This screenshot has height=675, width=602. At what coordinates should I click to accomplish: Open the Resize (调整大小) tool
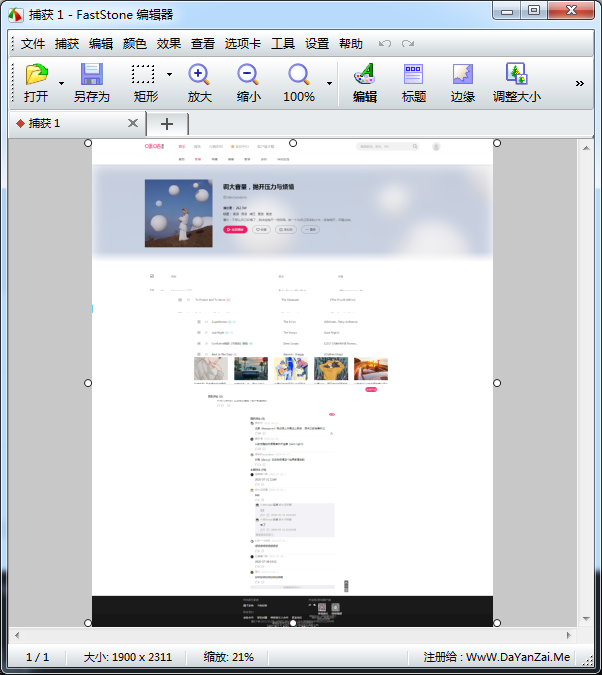(516, 76)
